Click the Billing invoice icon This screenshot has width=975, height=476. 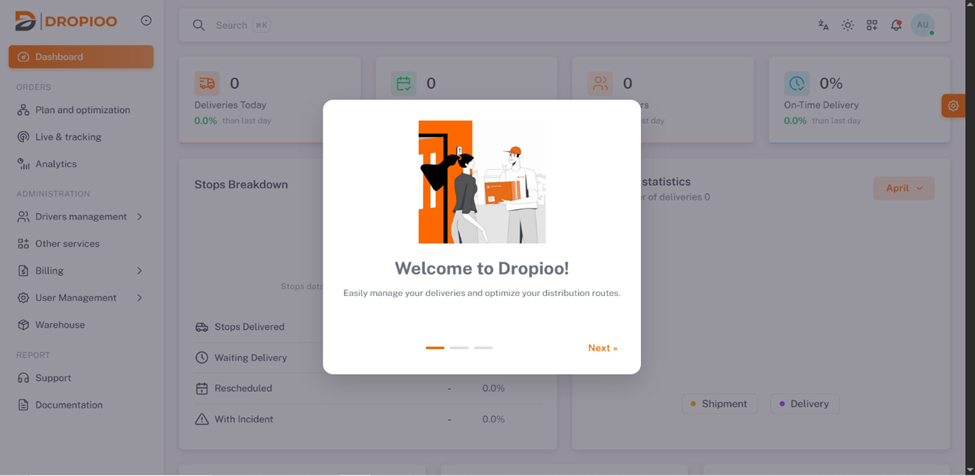pyautogui.click(x=24, y=271)
